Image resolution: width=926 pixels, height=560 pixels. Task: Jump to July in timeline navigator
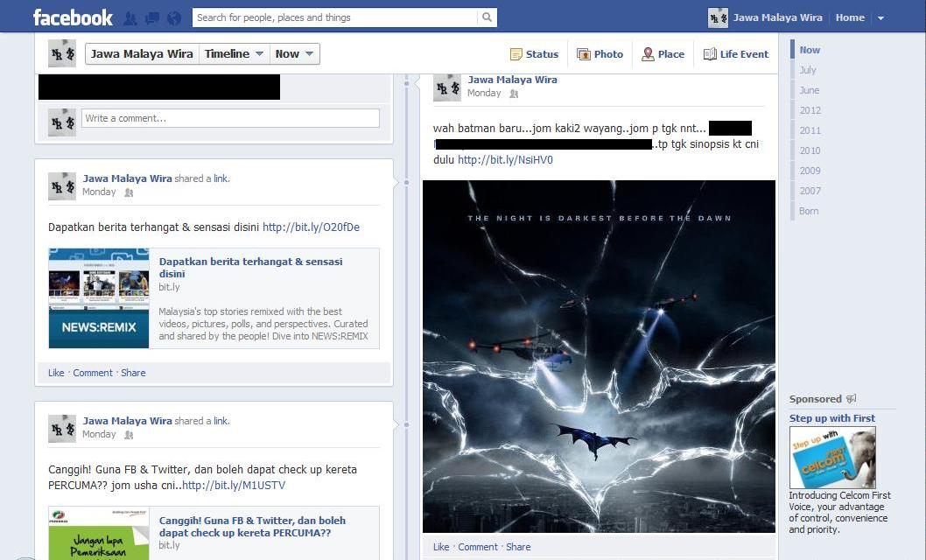click(808, 70)
